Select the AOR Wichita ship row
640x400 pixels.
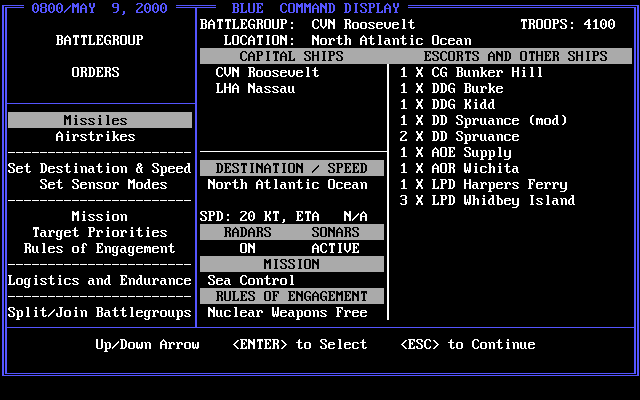click(x=459, y=168)
